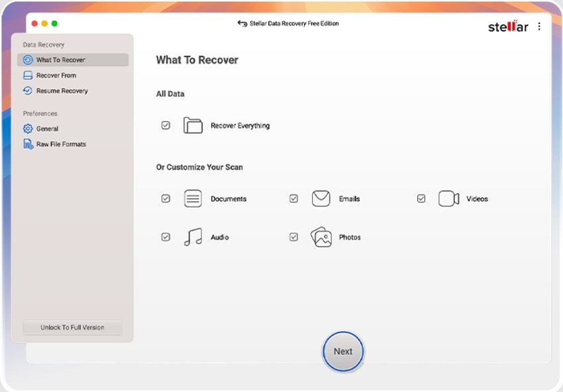The image size is (563, 392).
Task: Click the What To Recover page heading
Action: pyautogui.click(x=197, y=60)
